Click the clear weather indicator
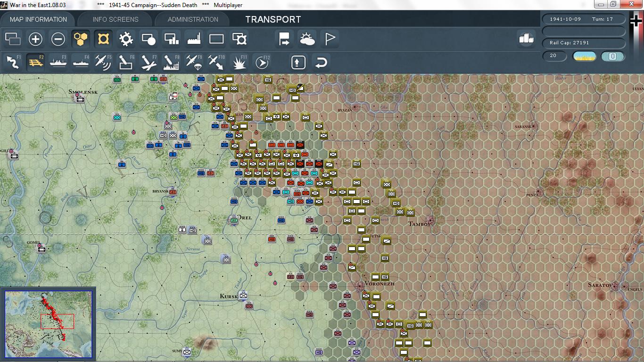 (584, 56)
